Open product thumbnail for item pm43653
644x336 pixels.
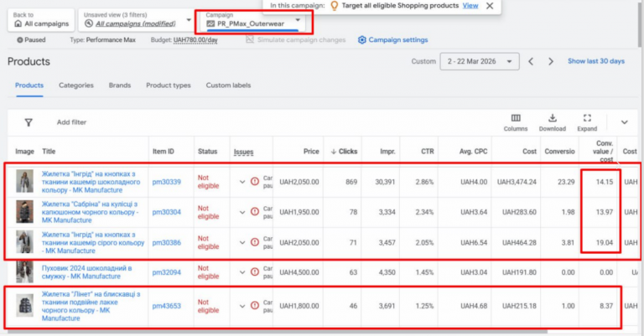tap(24, 306)
